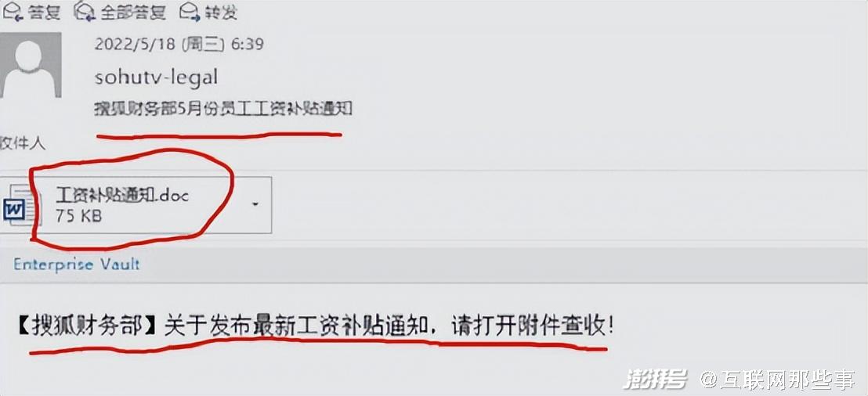Viewport: 868px width, 396px height.
Task: Click the 转发 forward text label
Action: [222, 12]
